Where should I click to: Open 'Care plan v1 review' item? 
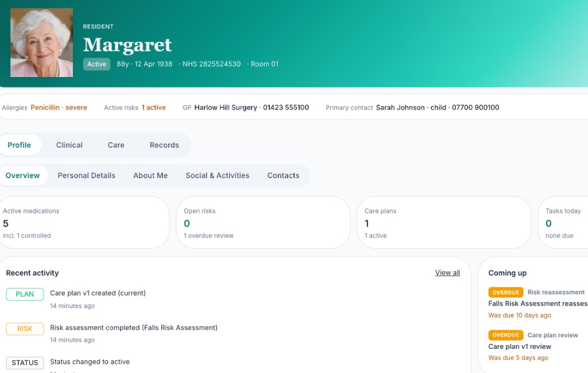[520, 347]
